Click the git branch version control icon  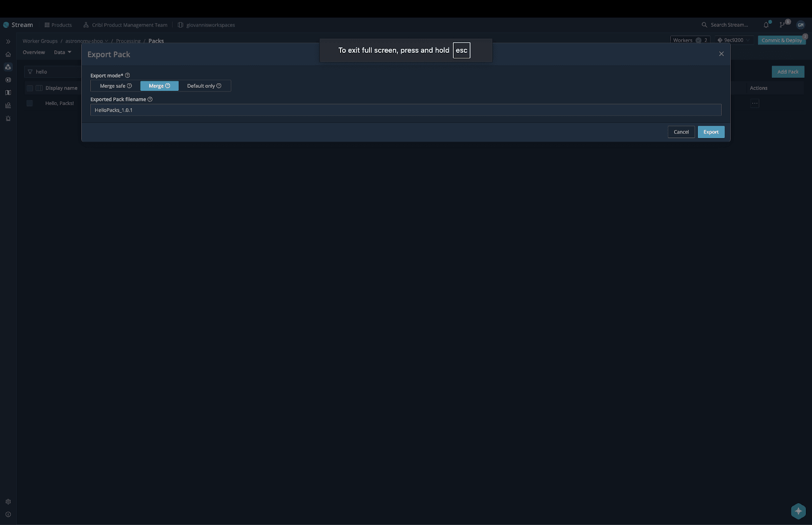click(783, 25)
